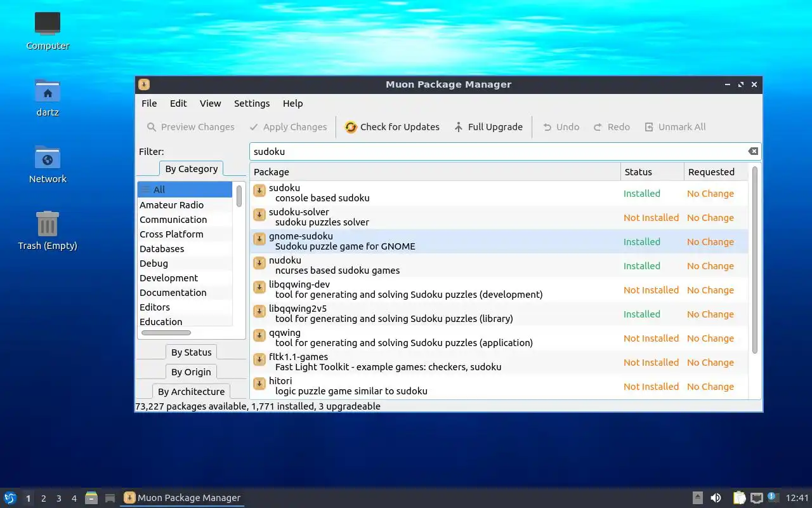This screenshot has height=508, width=812.
Task: Open the Edit menu
Action: click(178, 104)
